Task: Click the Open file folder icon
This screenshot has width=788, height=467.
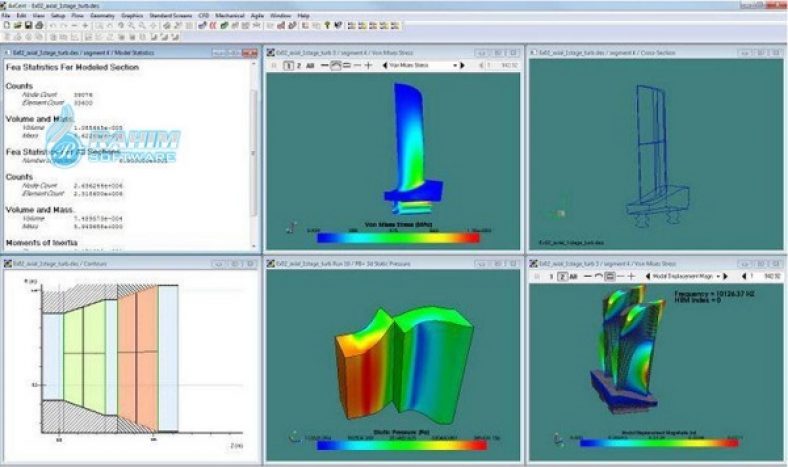Action: [x=18, y=25]
